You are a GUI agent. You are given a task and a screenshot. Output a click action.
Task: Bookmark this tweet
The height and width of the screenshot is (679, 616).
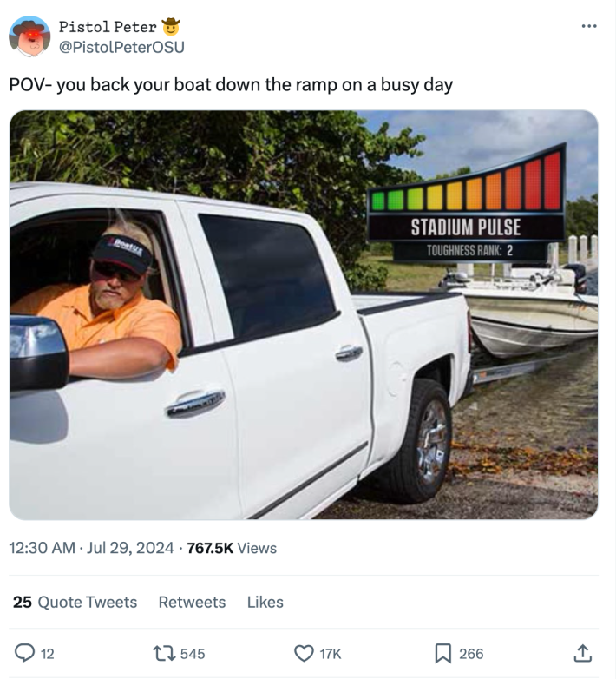(442, 653)
